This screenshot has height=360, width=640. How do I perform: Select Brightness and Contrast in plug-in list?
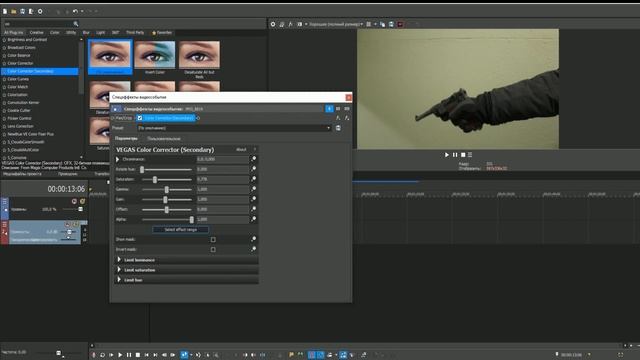click(x=27, y=40)
